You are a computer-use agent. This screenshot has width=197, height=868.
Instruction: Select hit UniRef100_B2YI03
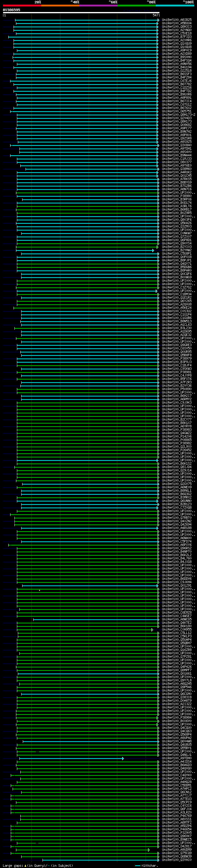(176, 247)
